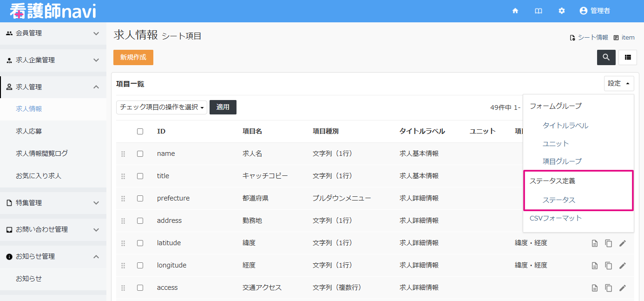This screenshot has width=644, height=301.
Task: Select ステータス in the 設定 menu
Action: point(559,200)
